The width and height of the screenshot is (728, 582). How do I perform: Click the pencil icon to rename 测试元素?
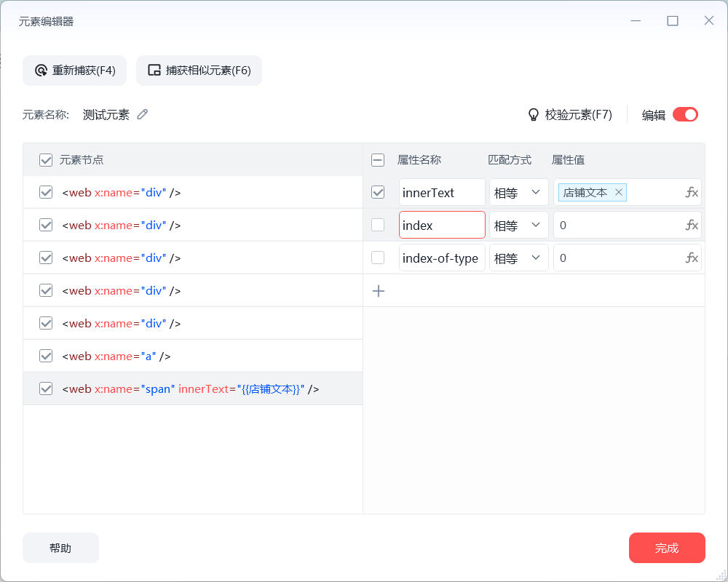143,114
